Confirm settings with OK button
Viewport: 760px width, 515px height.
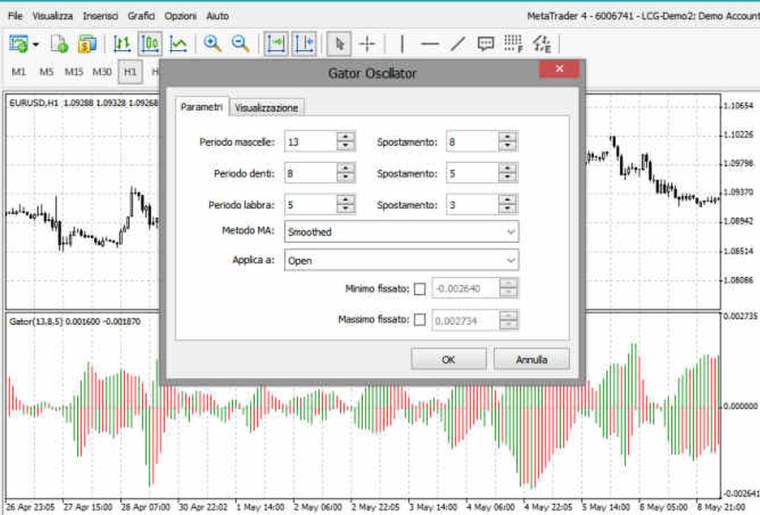pos(448,359)
